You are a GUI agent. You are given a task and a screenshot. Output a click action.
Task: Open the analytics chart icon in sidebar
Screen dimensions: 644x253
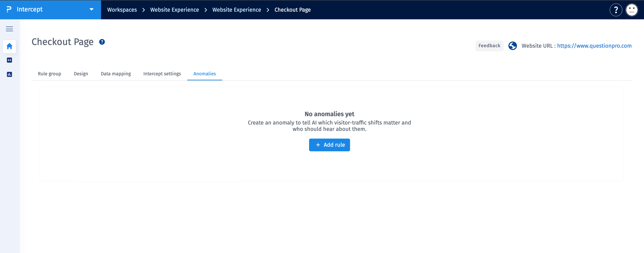tap(9, 74)
